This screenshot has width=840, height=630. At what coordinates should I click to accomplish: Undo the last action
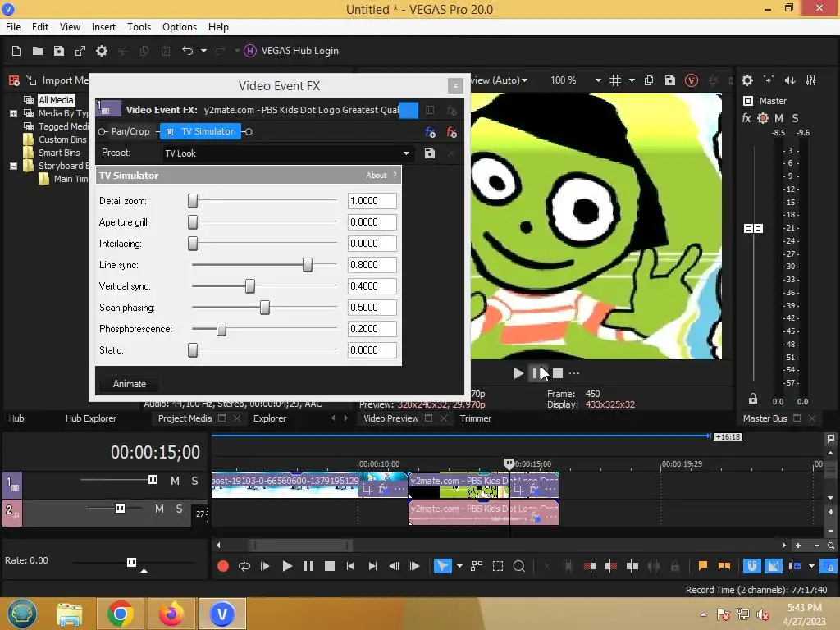point(188,51)
